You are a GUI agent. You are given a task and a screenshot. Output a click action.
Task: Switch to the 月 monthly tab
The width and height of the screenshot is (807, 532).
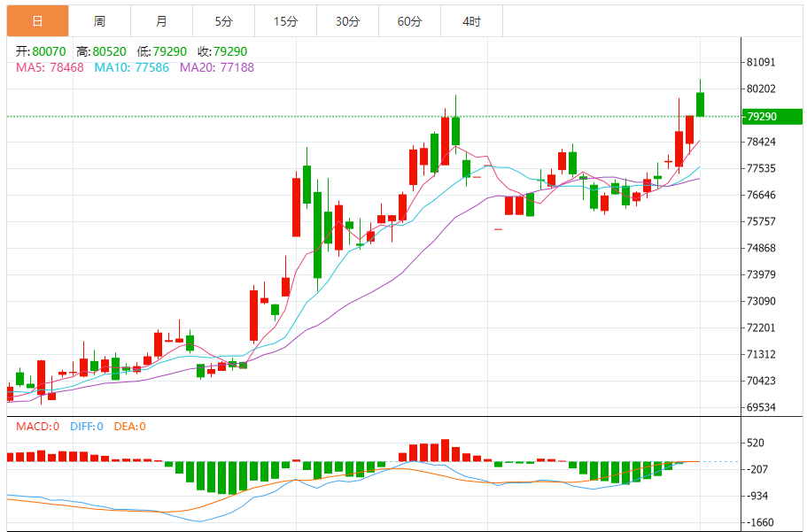tap(161, 21)
